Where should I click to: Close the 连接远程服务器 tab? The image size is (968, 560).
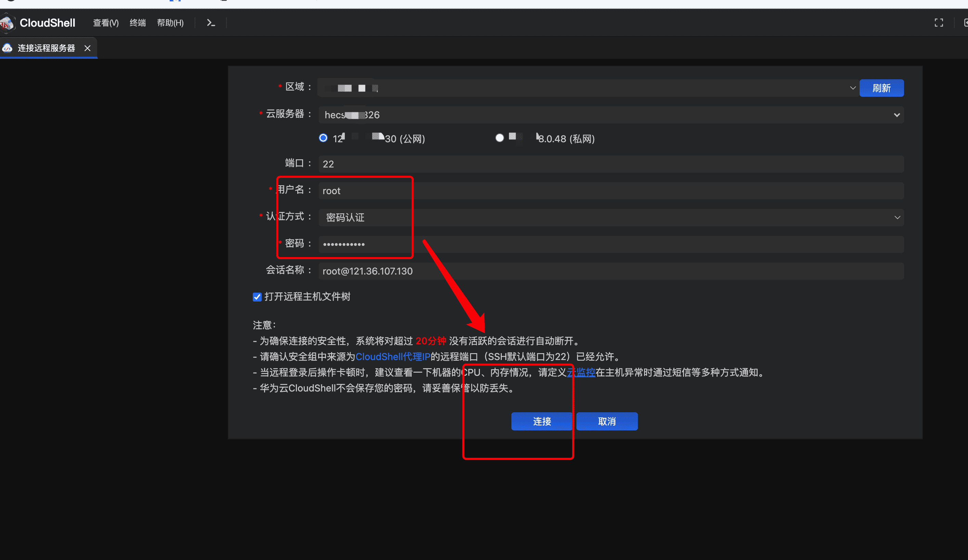88,48
